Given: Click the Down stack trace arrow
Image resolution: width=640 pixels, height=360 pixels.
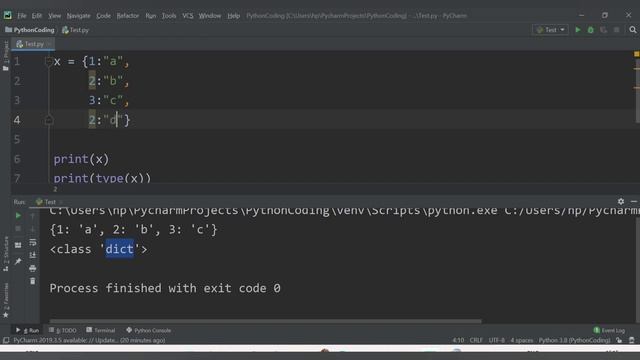Looking at the screenshot, I should point(33,229).
